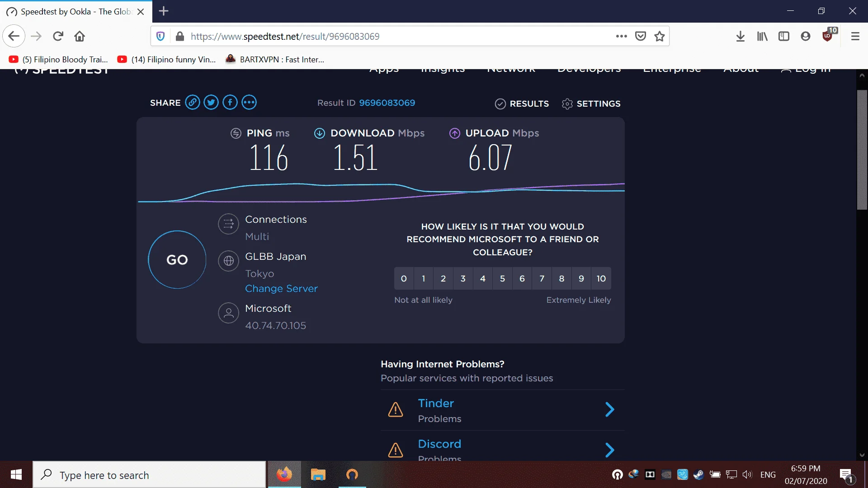Save page to Pocket icon
The height and width of the screenshot is (488, 868).
click(641, 36)
